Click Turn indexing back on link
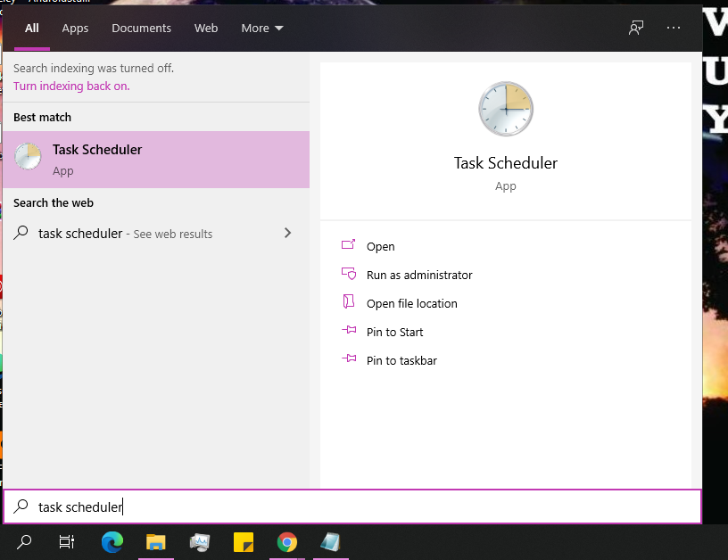The image size is (728, 560). click(71, 86)
